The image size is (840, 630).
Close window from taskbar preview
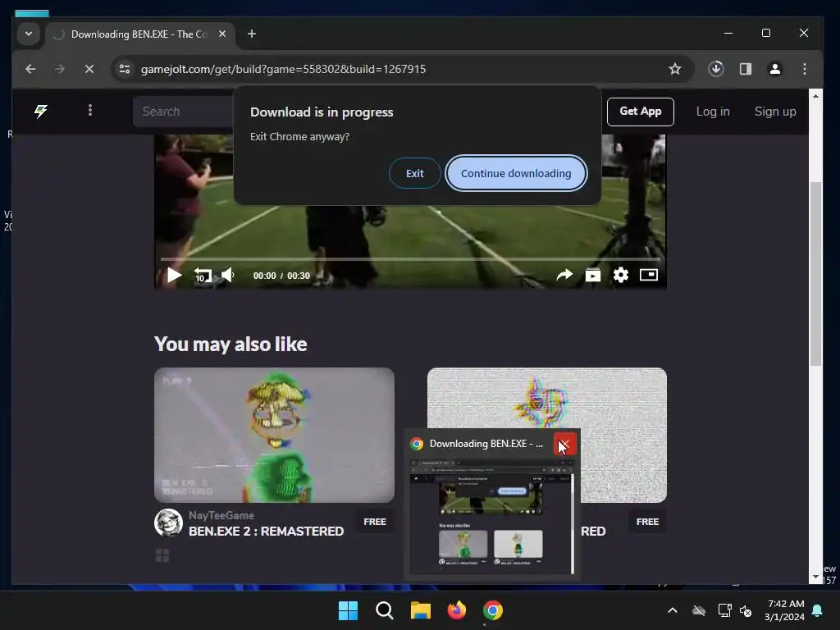click(564, 444)
